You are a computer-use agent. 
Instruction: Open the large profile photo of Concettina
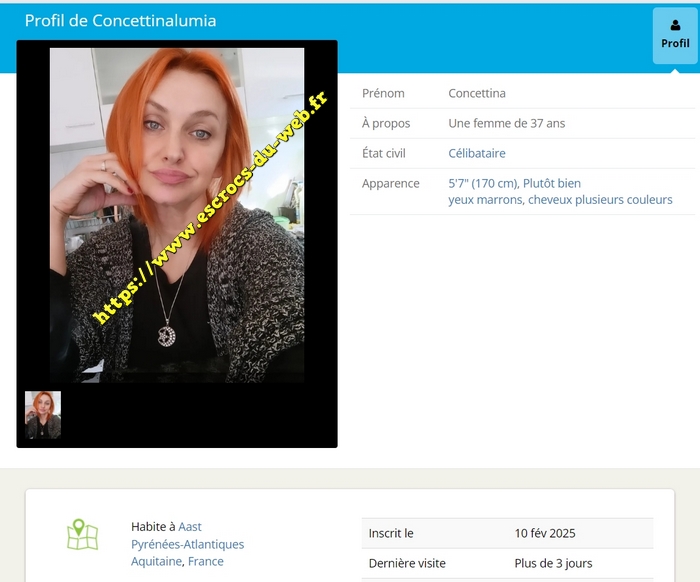point(177,214)
